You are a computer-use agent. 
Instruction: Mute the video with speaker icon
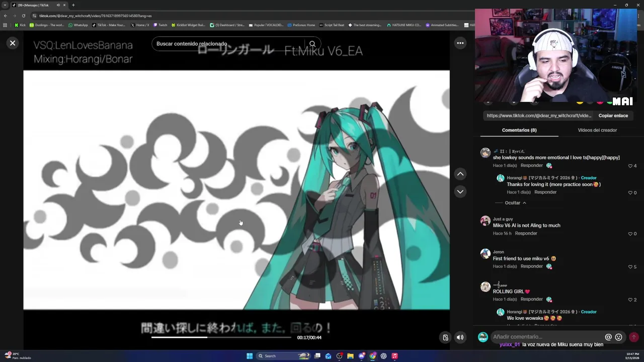click(x=460, y=337)
